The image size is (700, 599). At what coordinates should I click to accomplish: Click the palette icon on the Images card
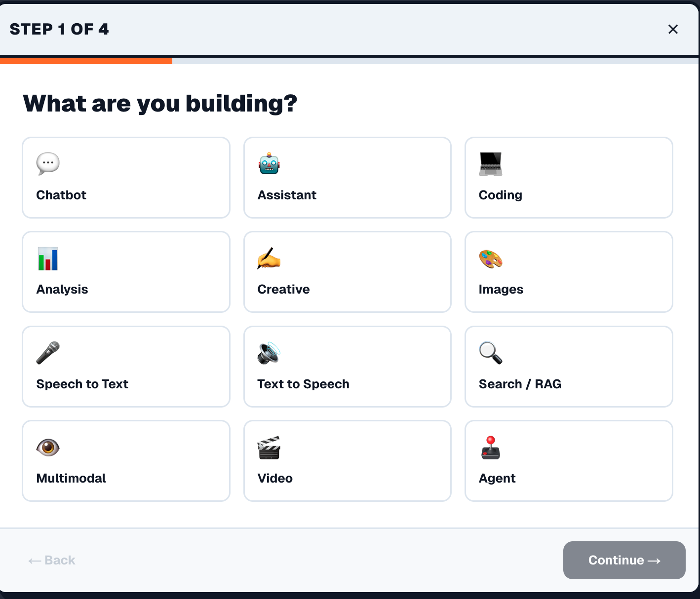click(490, 258)
